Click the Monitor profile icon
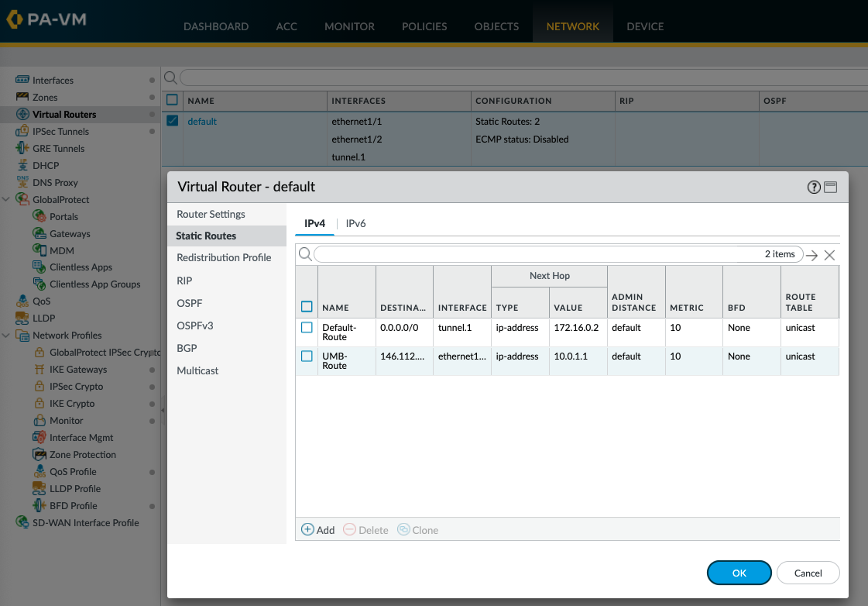This screenshot has height=606, width=868. click(39, 421)
